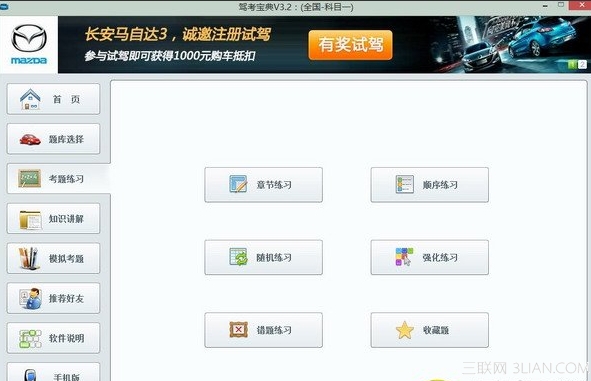591x381 pixels.
Task: Open the 收藏题 favorites button
Action: pyautogui.click(x=430, y=330)
